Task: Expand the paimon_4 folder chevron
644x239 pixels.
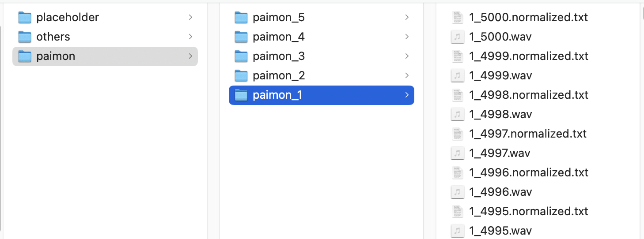Action: click(407, 37)
